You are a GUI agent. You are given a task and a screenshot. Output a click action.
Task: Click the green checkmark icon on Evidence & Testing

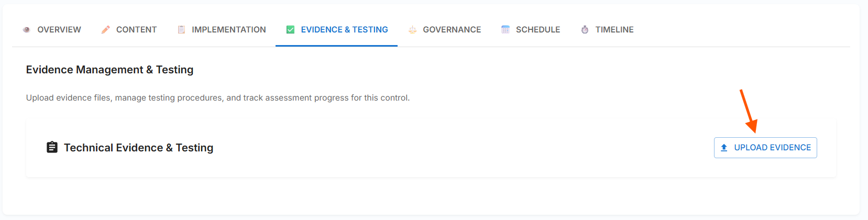point(290,30)
